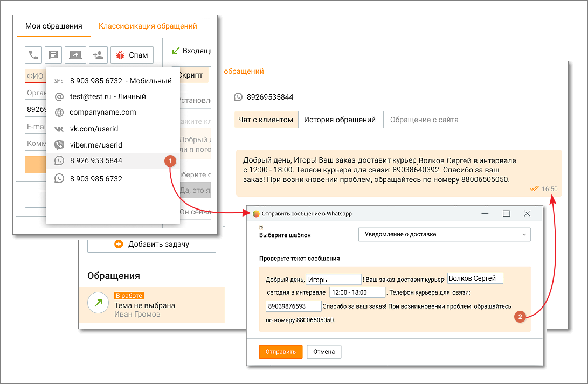Click the courier phone field 89039876593
588x384 pixels.
(294, 306)
